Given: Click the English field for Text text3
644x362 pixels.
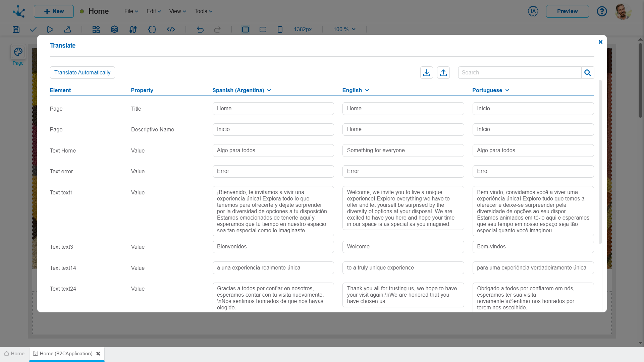Looking at the screenshot, I should point(403,247).
